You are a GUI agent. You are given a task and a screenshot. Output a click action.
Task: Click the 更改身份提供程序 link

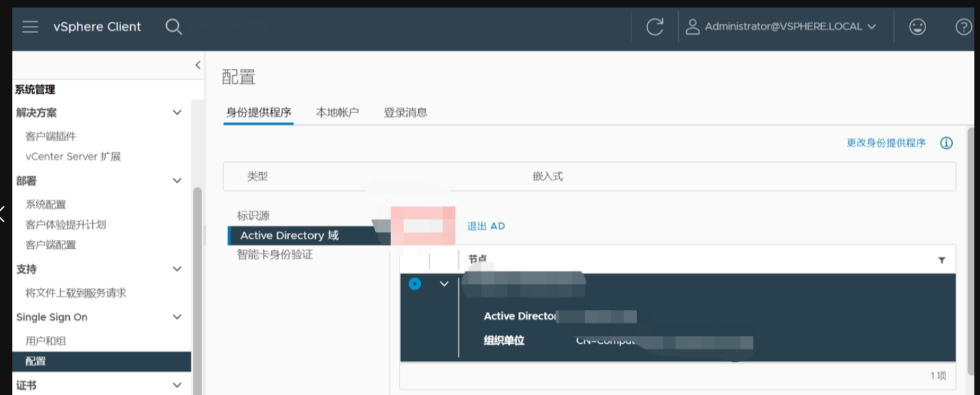[886, 143]
